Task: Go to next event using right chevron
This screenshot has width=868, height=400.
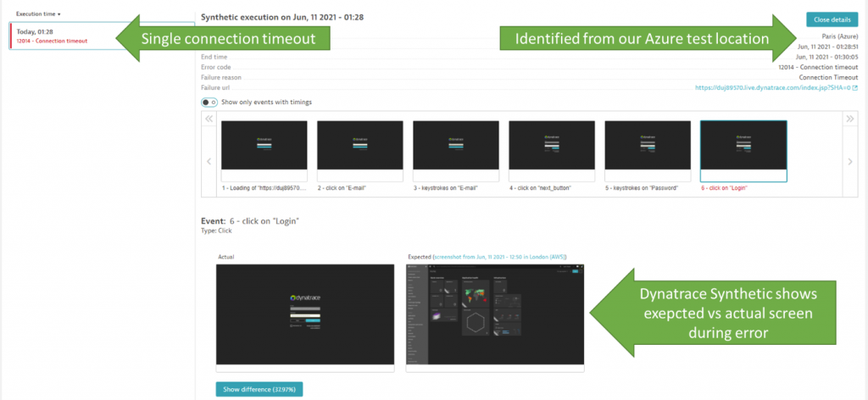Action: (x=851, y=162)
